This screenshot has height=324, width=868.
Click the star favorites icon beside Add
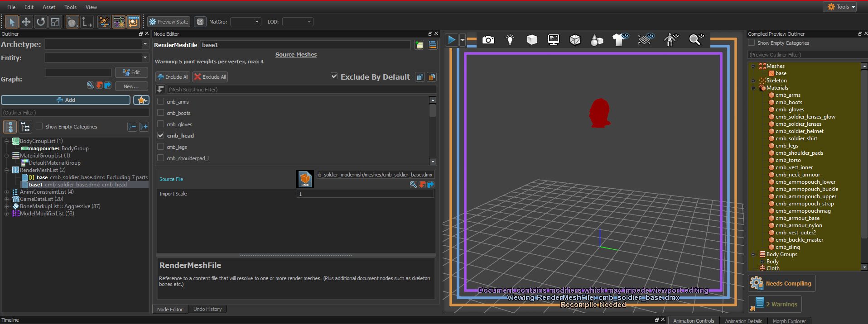[141, 100]
